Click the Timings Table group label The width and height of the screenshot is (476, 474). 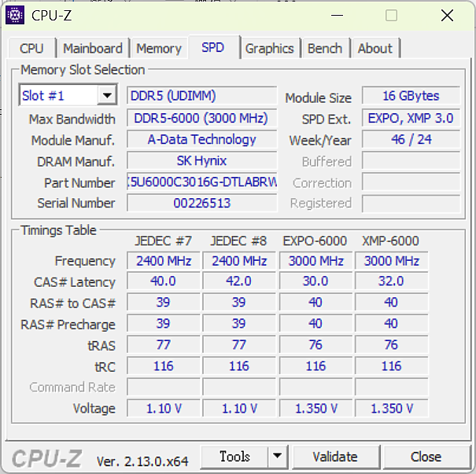click(x=58, y=230)
